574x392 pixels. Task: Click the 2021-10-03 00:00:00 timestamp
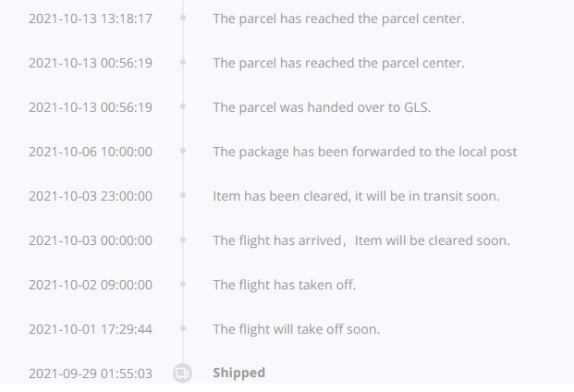tap(91, 239)
